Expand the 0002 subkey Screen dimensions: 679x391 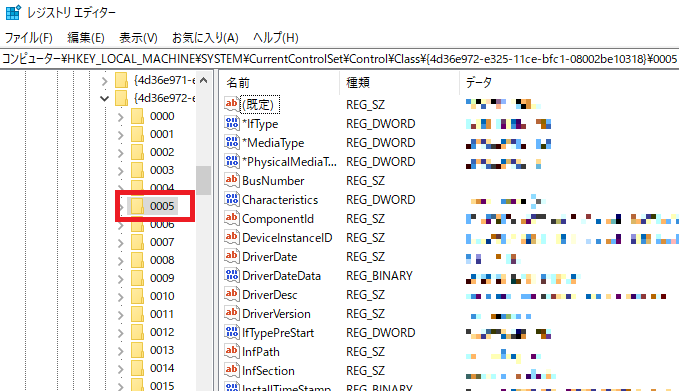click(x=120, y=153)
